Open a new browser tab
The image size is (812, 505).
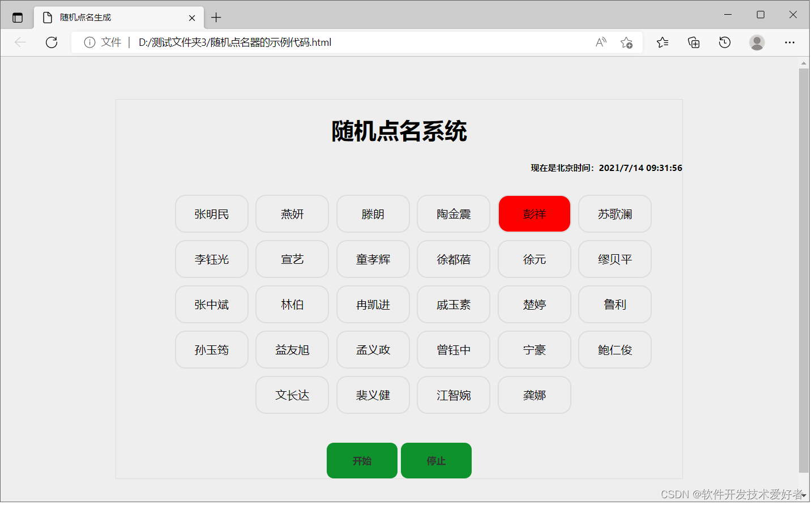[x=216, y=18]
